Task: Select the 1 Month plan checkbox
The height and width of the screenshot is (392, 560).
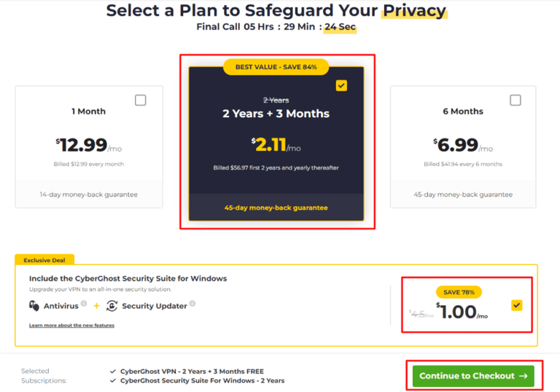Action: click(140, 101)
